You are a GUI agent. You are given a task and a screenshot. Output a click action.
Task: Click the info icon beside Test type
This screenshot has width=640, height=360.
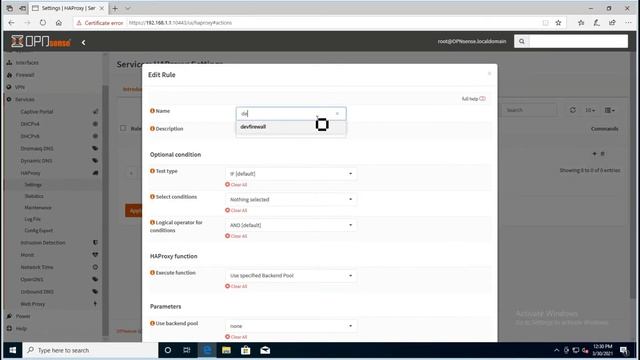(x=152, y=171)
